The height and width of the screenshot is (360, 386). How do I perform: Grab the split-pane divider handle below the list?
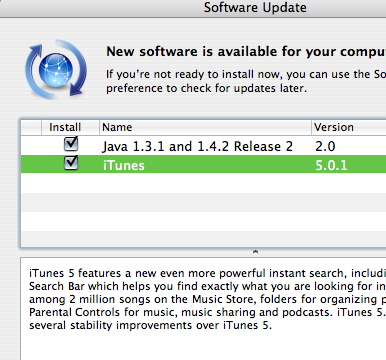pyautogui.click(x=255, y=252)
